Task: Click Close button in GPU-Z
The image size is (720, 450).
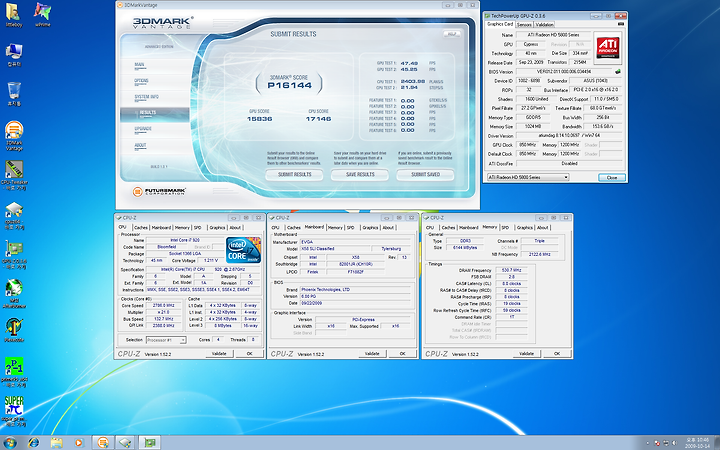Action: pos(612,177)
